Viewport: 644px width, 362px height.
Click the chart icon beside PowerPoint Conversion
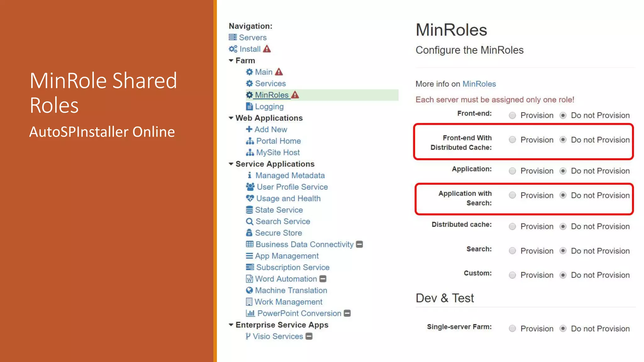[x=250, y=313]
